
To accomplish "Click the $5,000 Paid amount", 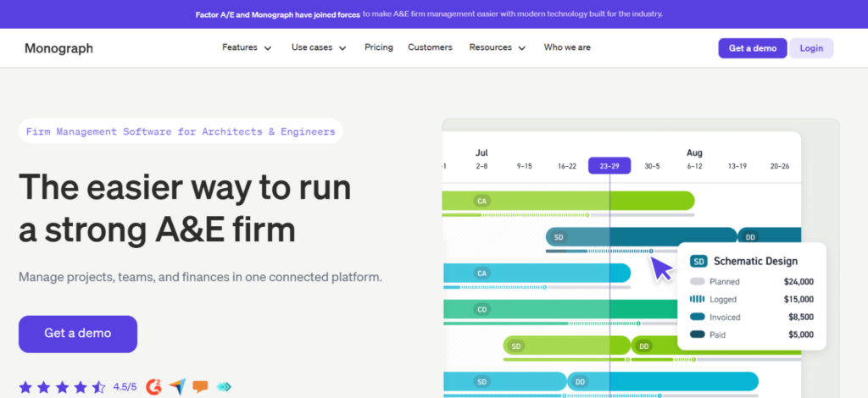I will click(x=801, y=334).
